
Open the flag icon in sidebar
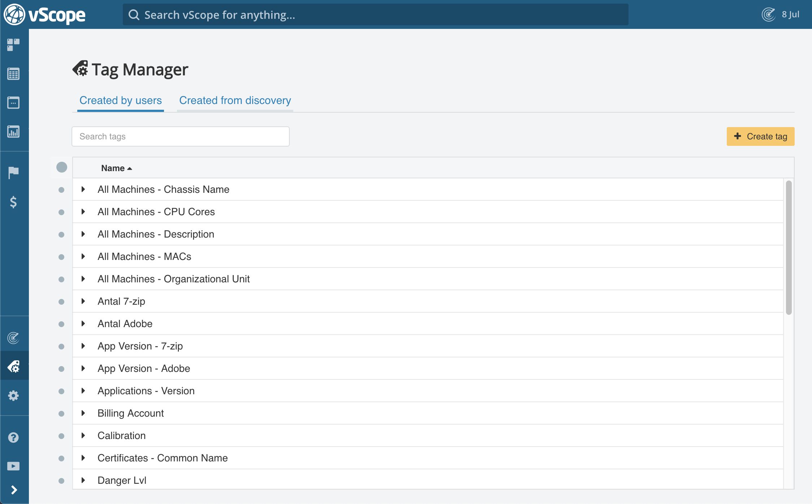[13, 173]
